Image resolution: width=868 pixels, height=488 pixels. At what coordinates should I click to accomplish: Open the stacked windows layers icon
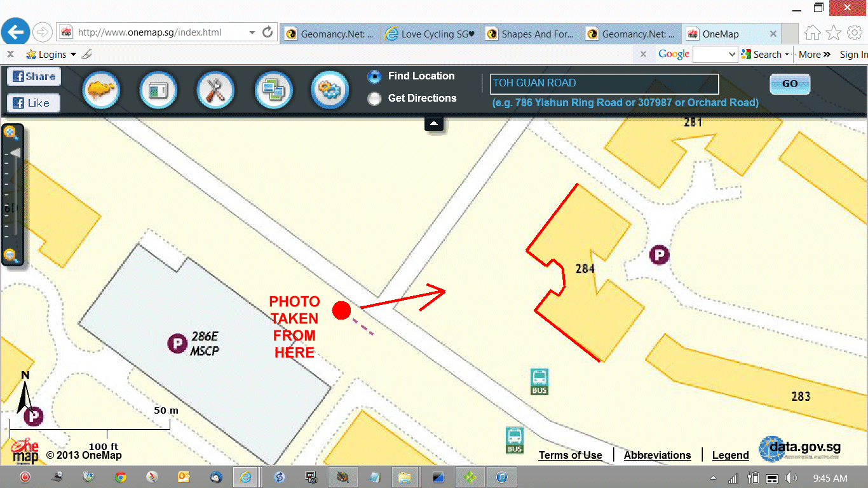pyautogui.click(x=273, y=89)
